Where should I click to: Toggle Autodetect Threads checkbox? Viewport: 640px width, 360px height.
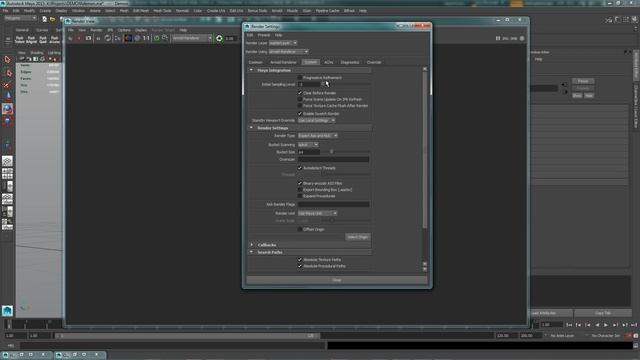click(300, 168)
